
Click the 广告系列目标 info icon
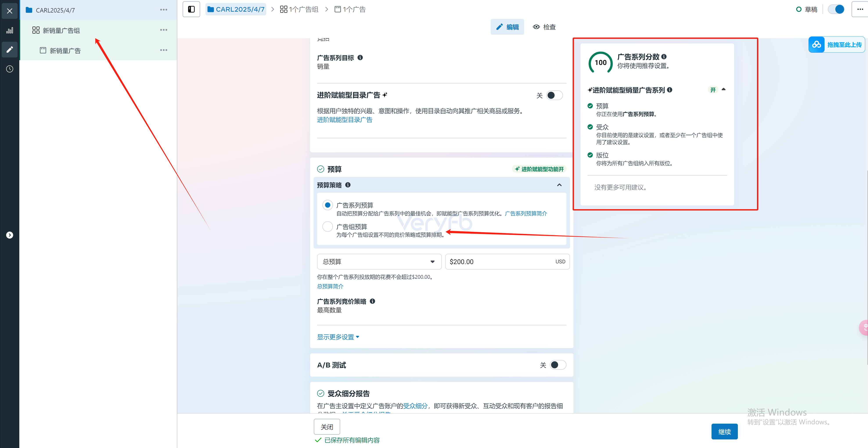tap(360, 58)
